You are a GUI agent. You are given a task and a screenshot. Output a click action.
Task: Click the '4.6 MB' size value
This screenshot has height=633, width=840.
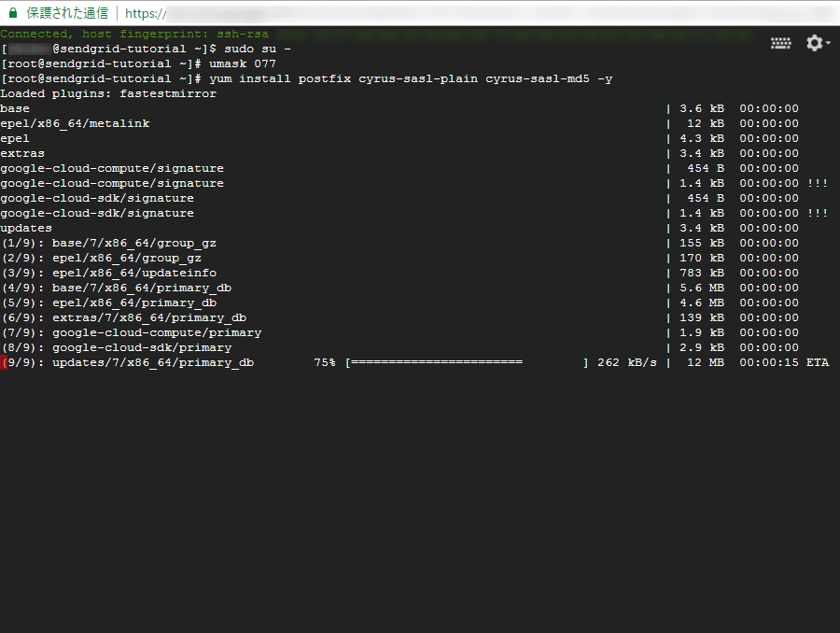click(702, 303)
